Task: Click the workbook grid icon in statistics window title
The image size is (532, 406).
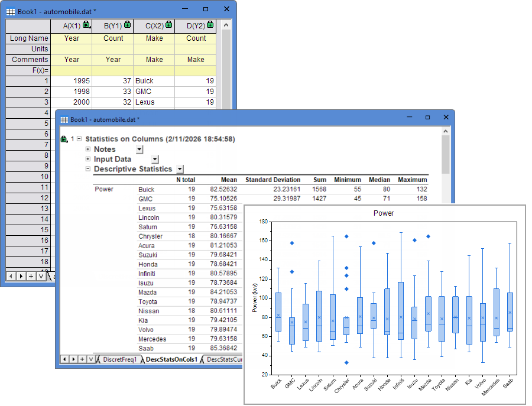Action: pyautogui.click(x=64, y=120)
